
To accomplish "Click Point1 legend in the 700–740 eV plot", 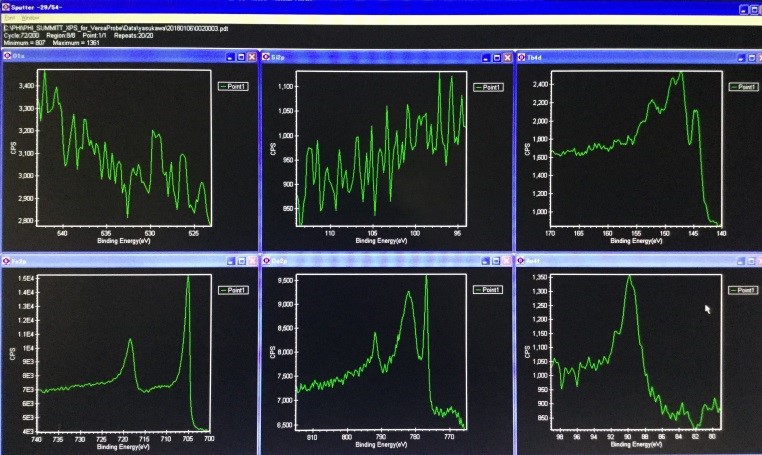I will 235,289.
